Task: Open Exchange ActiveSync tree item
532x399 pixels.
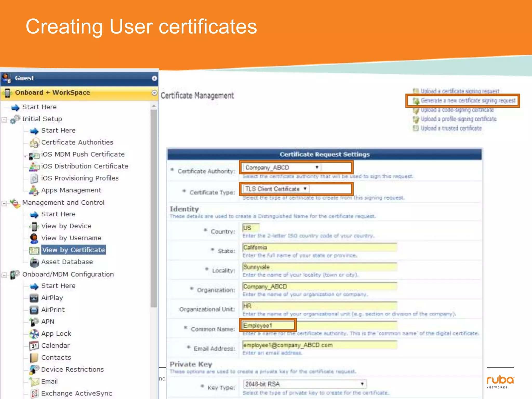Action: [x=77, y=393]
